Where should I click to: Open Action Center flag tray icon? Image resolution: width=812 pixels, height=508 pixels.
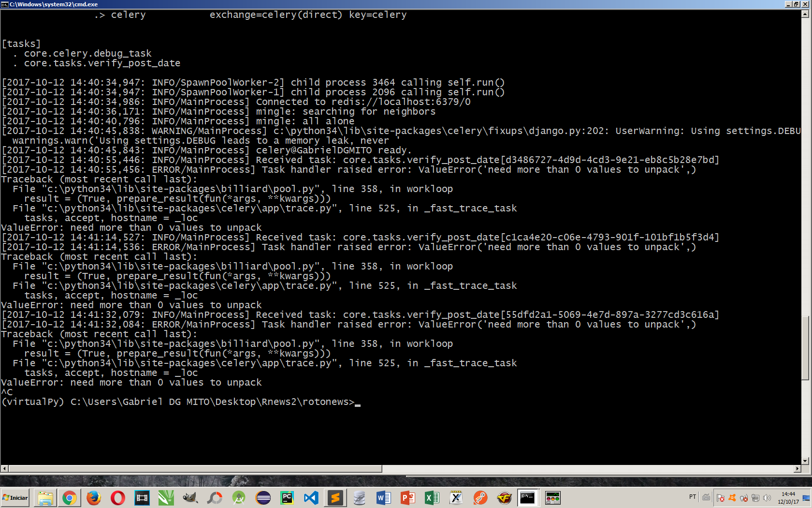(x=721, y=498)
